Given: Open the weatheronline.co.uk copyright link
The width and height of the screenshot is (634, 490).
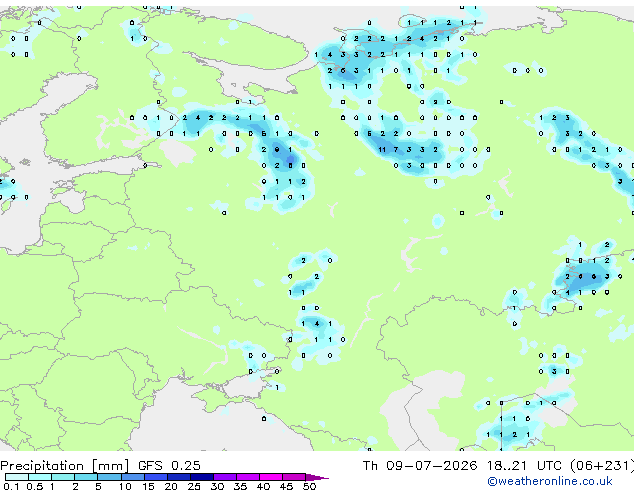Looking at the screenshot, I should [x=550, y=481].
